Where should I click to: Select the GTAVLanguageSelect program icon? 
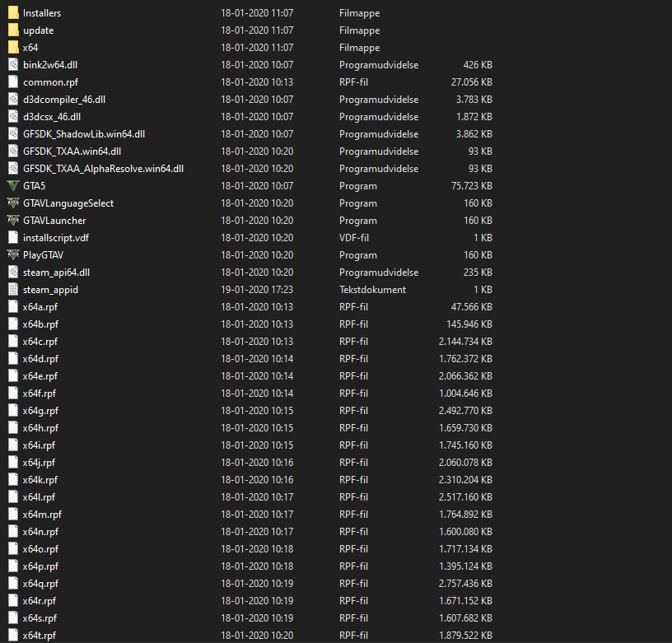tap(13, 203)
